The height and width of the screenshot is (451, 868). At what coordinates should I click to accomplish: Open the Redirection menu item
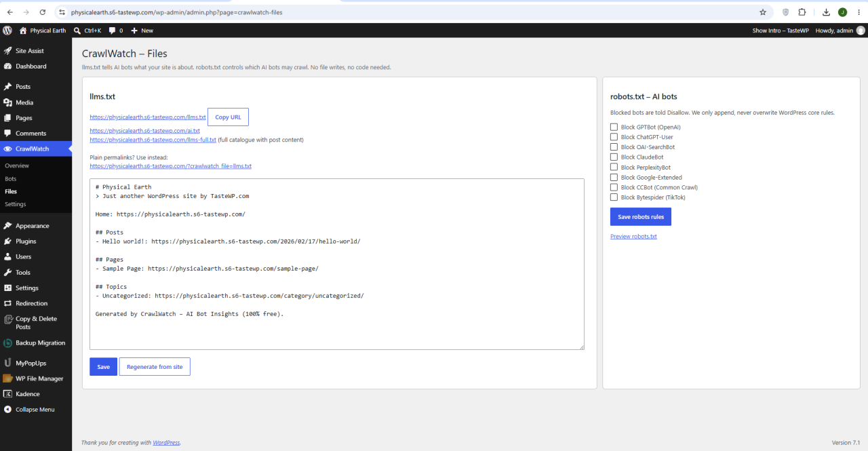coord(31,303)
